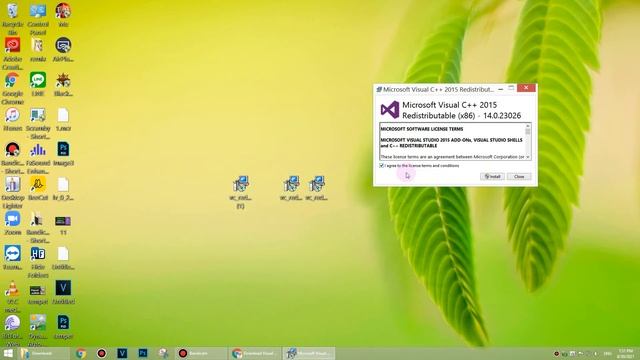The width and height of the screenshot is (640, 360).
Task: Close the Visual C++ setup window via X
Action: click(x=526, y=88)
